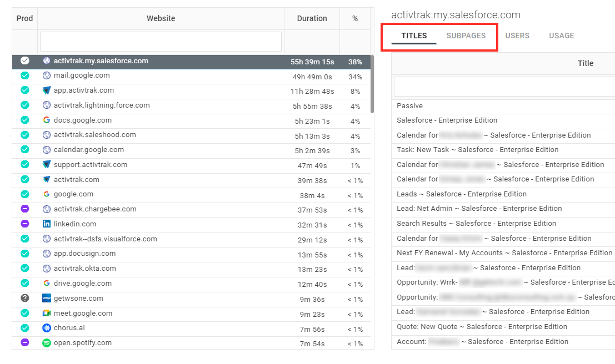The height and width of the screenshot is (364, 615).
Task: Select title 'Search Results ~ Salesforce'
Action: 503,223
